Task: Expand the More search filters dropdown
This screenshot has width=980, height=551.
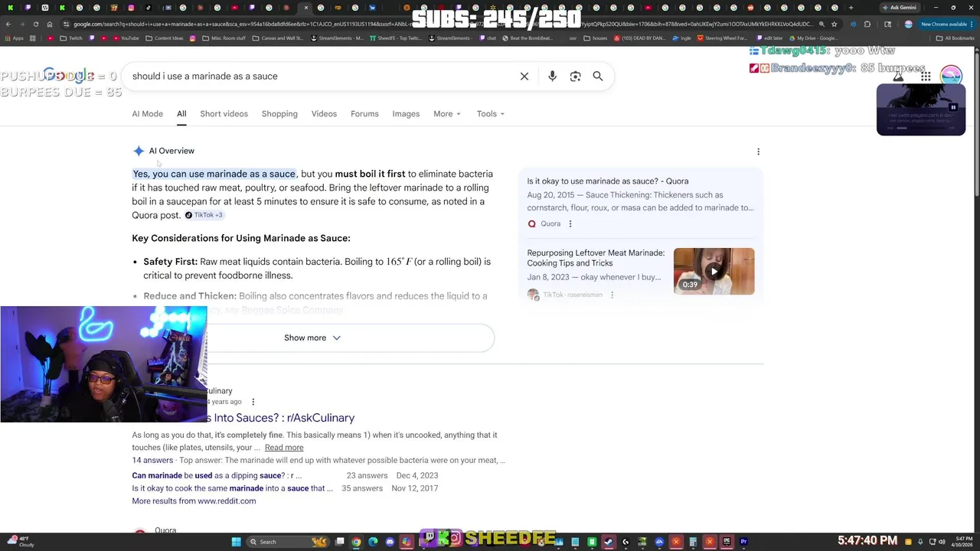Action: click(x=447, y=114)
